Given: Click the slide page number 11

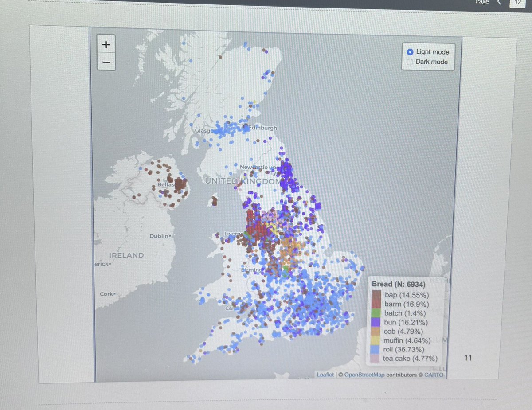Looking at the screenshot, I should (x=468, y=358).
